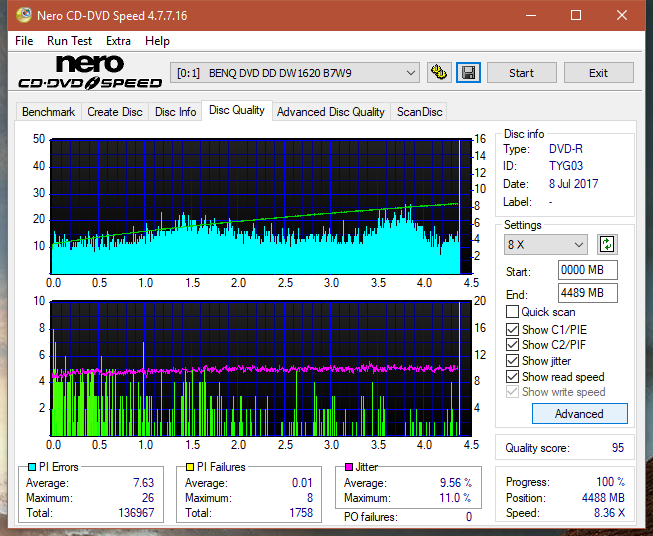The image size is (653, 536).
Task: Open the 8 X speed dropdown
Action: click(x=546, y=244)
